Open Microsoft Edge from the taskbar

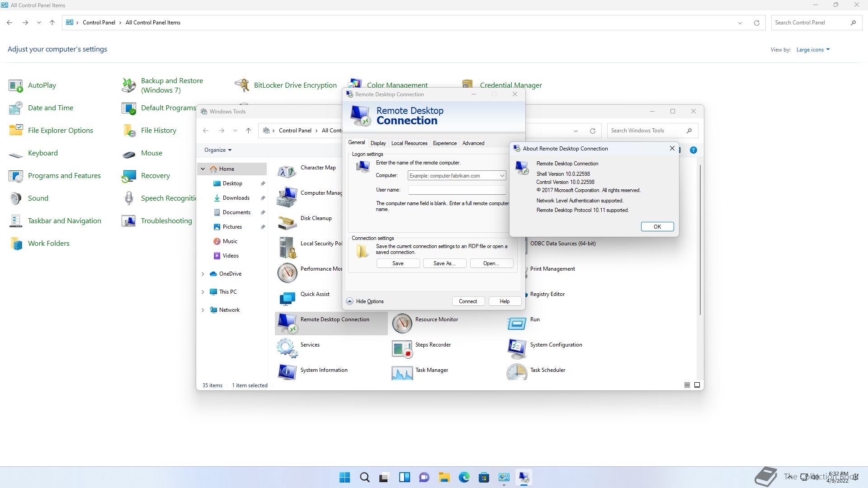click(x=464, y=477)
